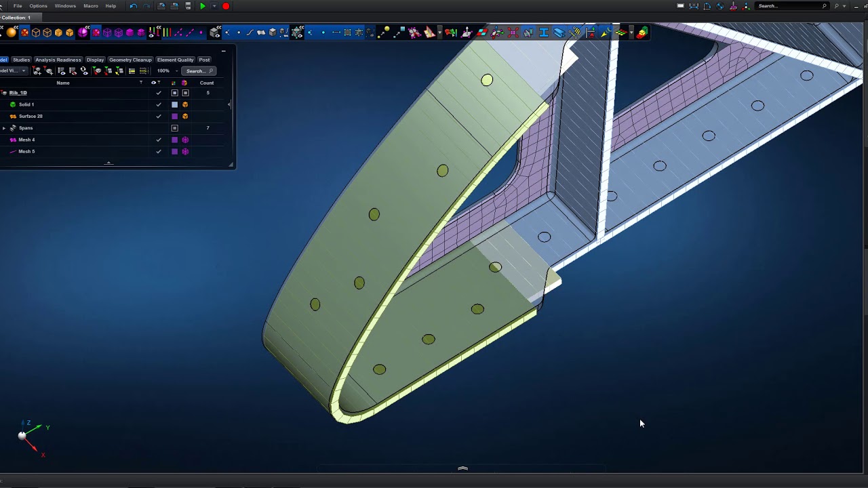Screen dimensions: 868x488
Task: Expand the Spans tree item
Action: pos(4,128)
